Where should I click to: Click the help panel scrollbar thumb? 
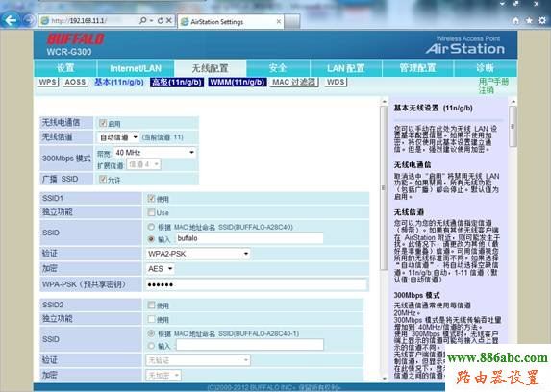point(513,127)
